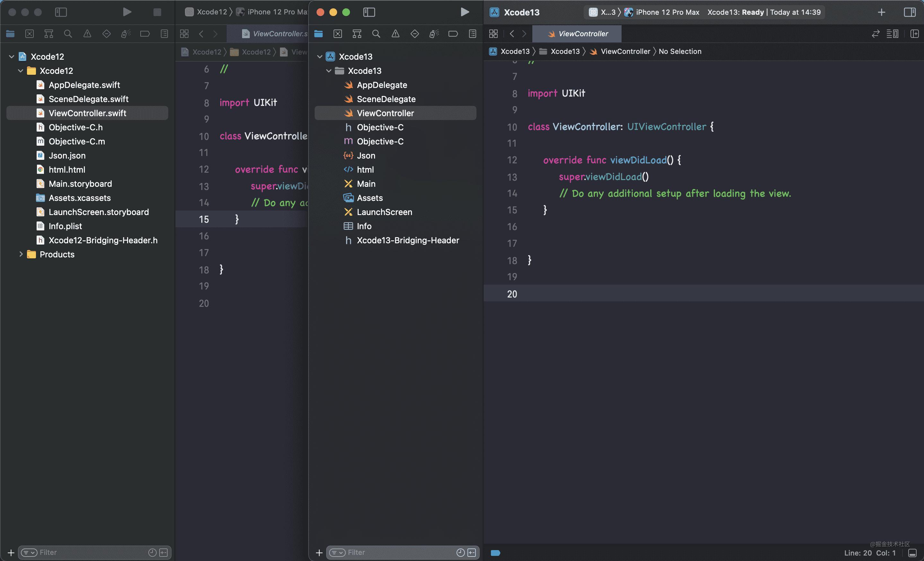
Task: Expand the Products folder in Xcode12
Action: (21, 254)
